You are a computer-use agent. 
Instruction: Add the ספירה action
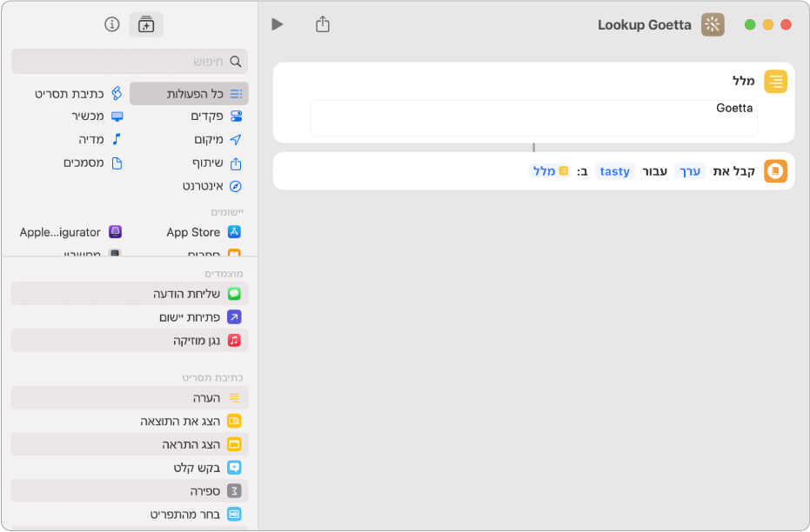pos(130,491)
